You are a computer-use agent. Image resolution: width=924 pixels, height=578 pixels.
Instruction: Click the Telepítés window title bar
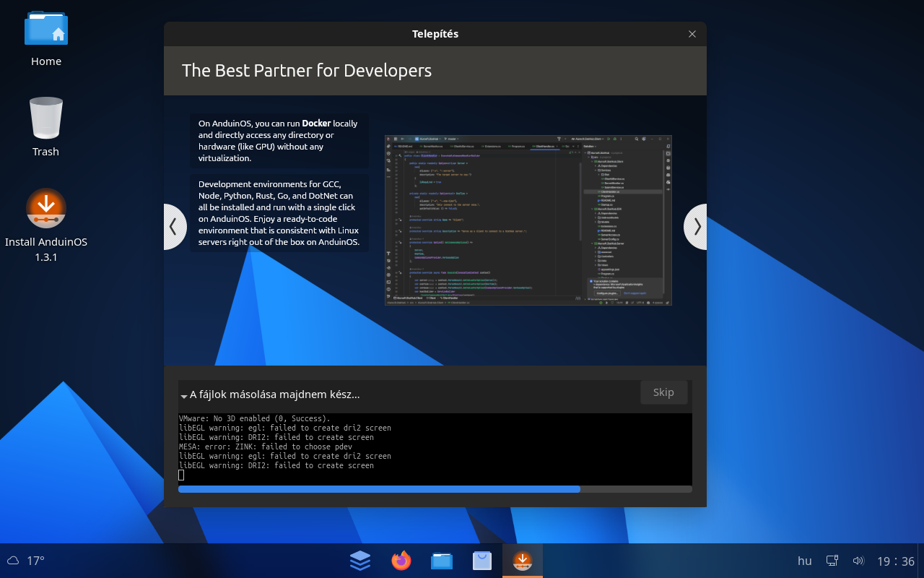coord(435,34)
